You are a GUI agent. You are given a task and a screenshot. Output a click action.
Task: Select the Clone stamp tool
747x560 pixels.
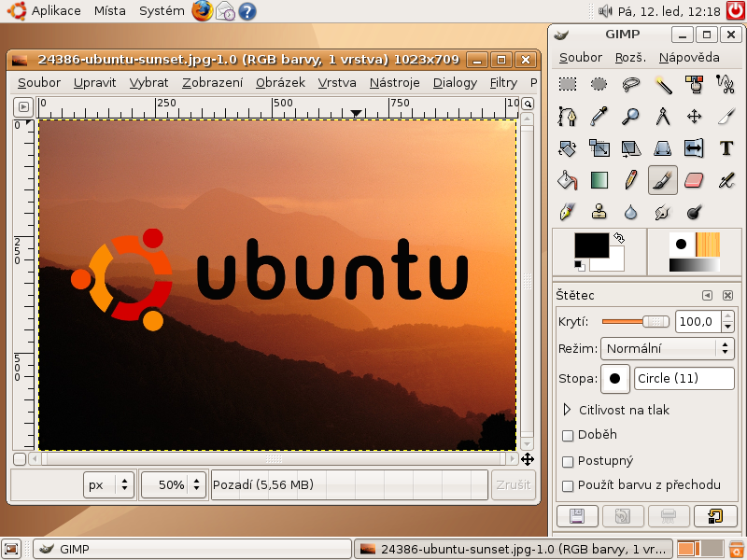(599, 212)
